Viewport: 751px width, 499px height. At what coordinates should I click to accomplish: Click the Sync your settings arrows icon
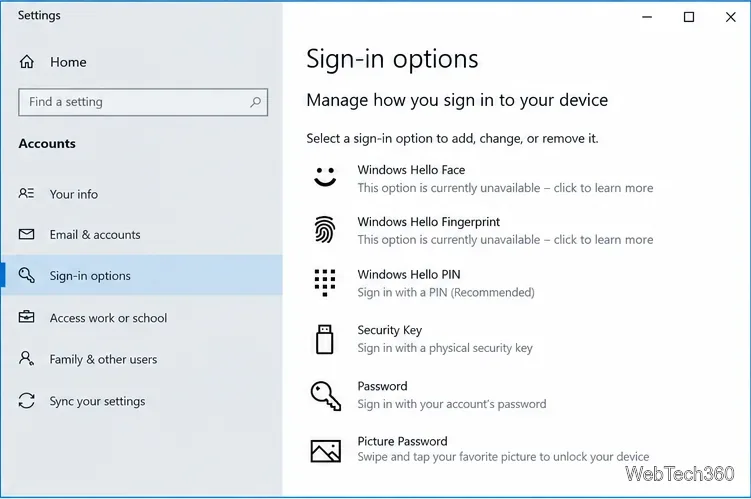tap(26, 401)
